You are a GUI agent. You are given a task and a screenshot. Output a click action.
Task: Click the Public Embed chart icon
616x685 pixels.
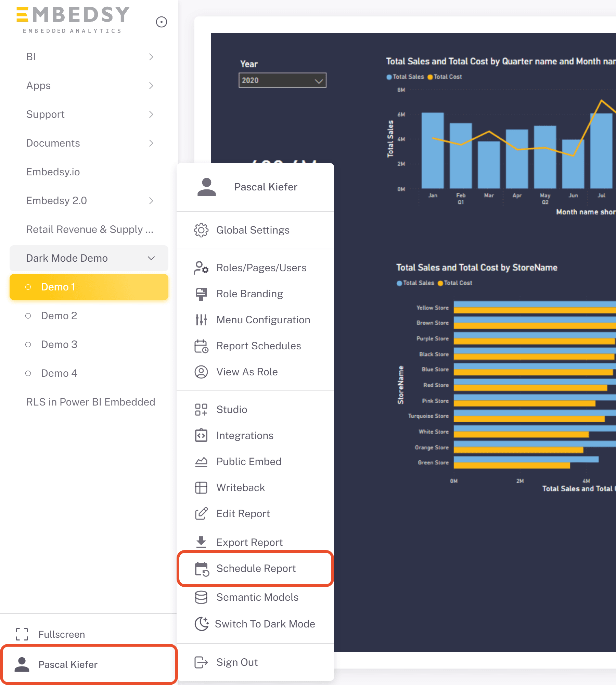coord(201,462)
